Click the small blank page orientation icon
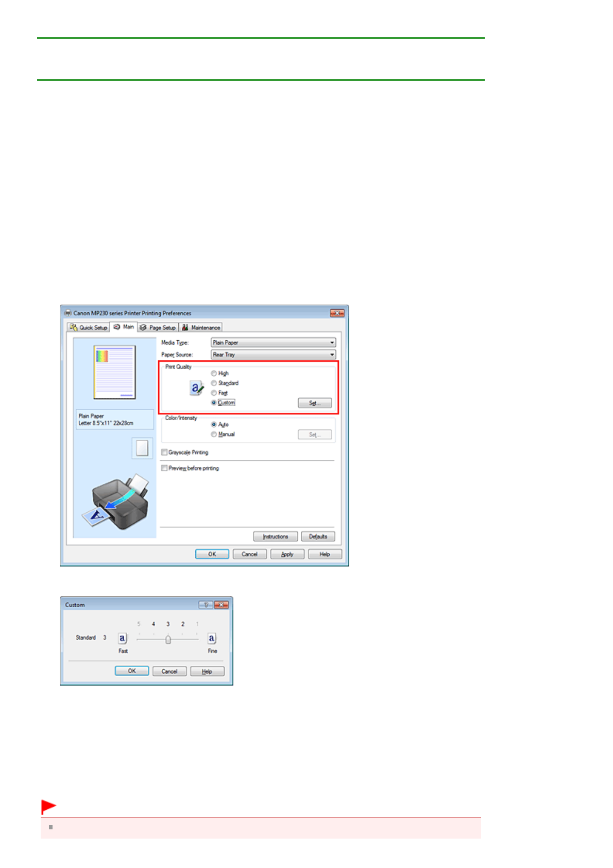Viewport: 613px width, 868px height. tap(142, 448)
